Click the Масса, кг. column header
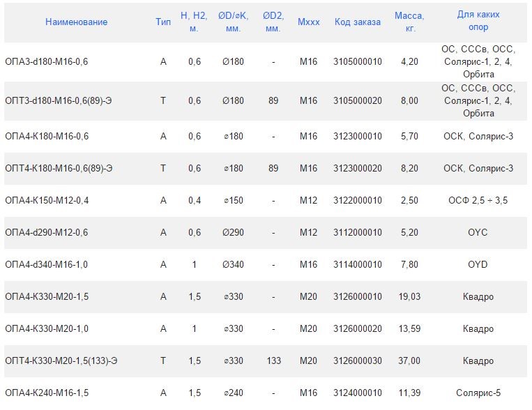This screenshot has width=532, height=410. (x=409, y=21)
